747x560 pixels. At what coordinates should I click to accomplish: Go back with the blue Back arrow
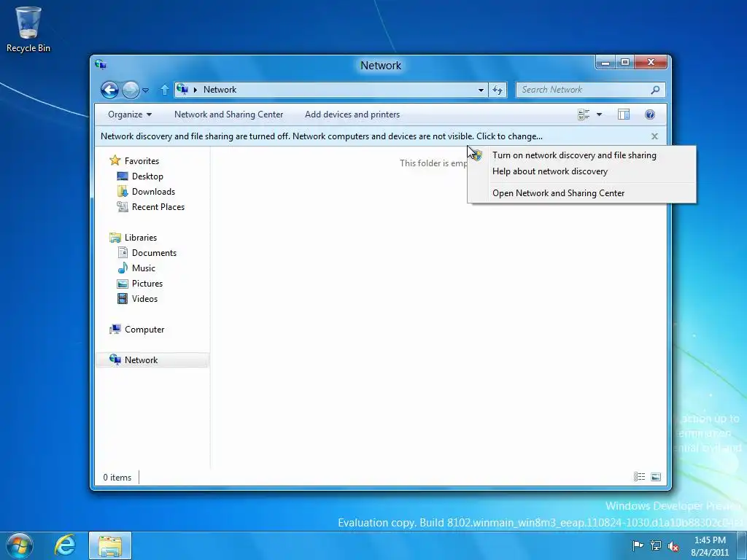click(109, 90)
